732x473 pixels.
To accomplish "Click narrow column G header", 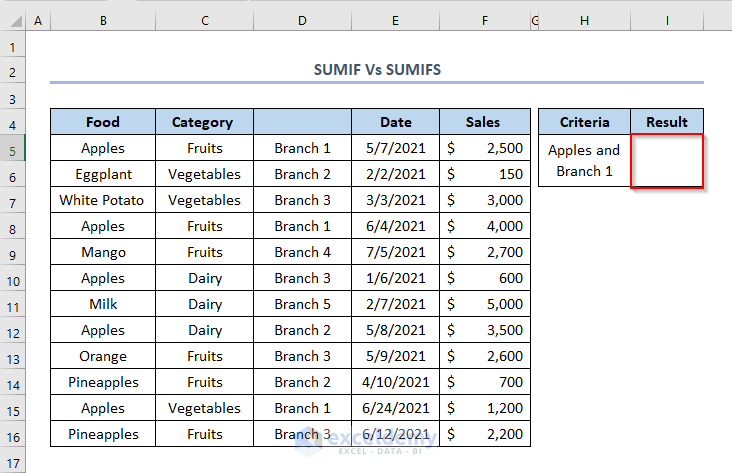I will (534, 20).
